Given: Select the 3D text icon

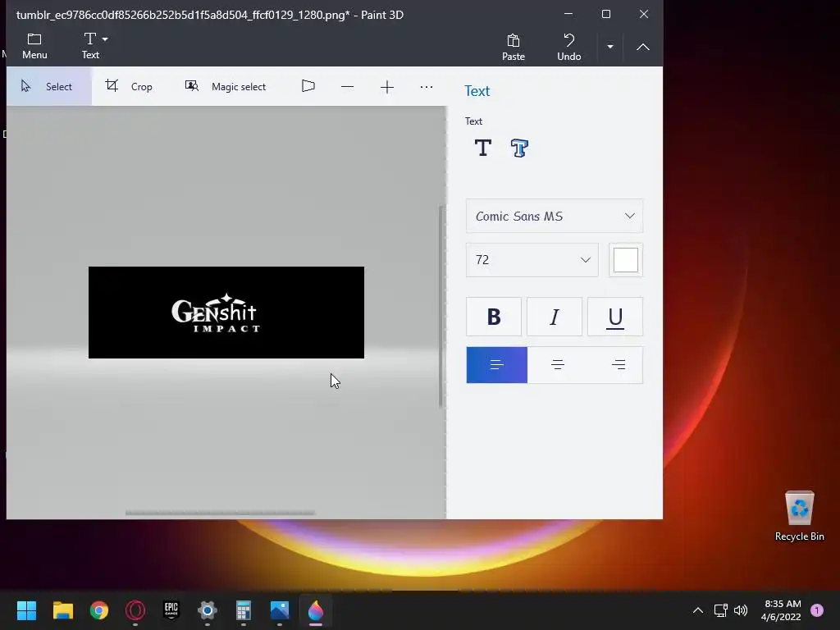Looking at the screenshot, I should click(x=519, y=148).
